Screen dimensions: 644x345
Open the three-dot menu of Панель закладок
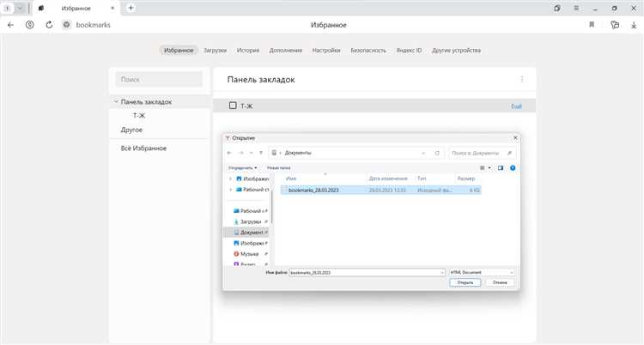point(522,79)
